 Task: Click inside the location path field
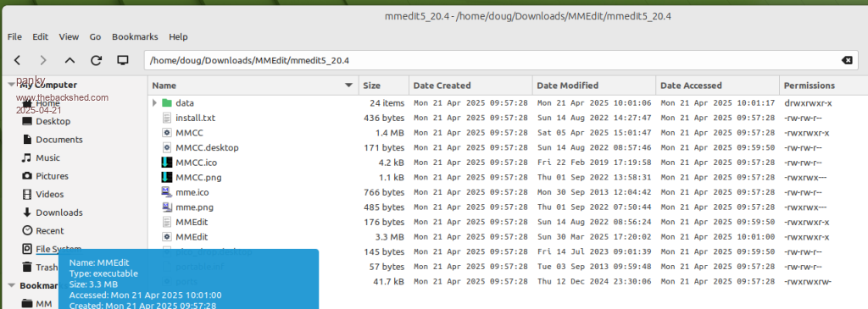(492, 60)
